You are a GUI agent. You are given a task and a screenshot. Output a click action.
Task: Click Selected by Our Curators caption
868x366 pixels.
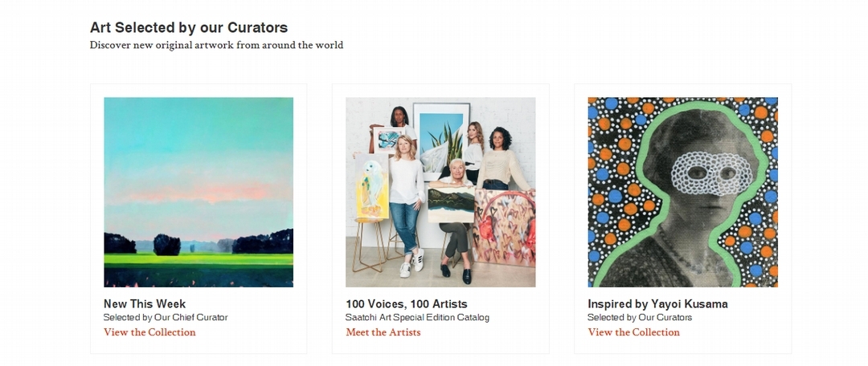640,317
